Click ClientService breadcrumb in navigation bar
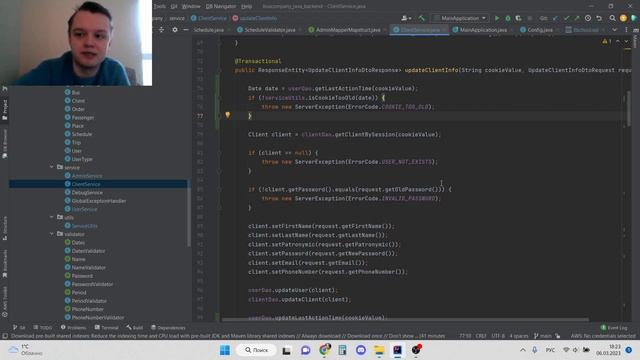This screenshot has height=360, width=640. 209,18
